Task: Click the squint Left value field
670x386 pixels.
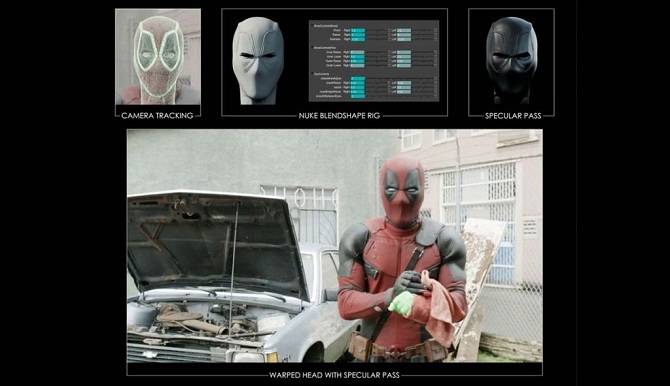Action: [x=404, y=87]
